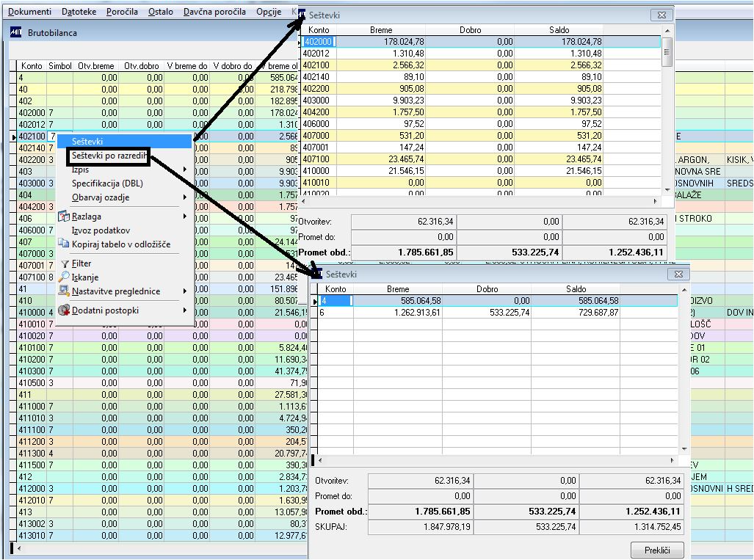
Task: Expand the Izpis submenu arrow
Action: tap(184, 170)
